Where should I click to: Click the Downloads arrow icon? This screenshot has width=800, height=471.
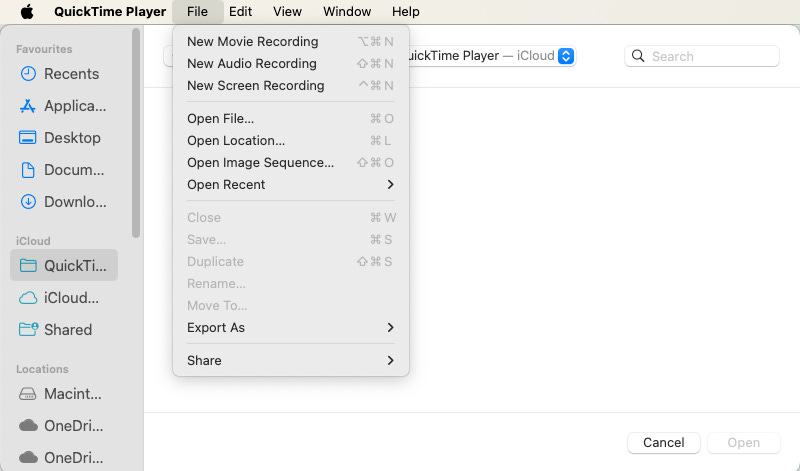click(28, 202)
